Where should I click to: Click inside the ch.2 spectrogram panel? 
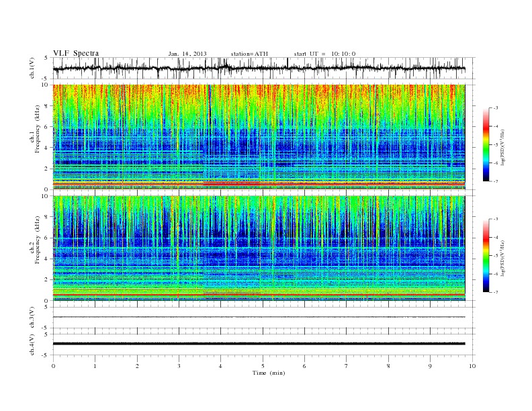259,248
